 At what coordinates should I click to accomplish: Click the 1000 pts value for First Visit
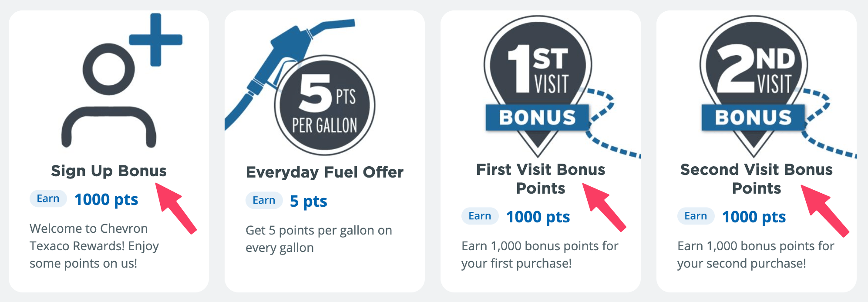pos(538,217)
